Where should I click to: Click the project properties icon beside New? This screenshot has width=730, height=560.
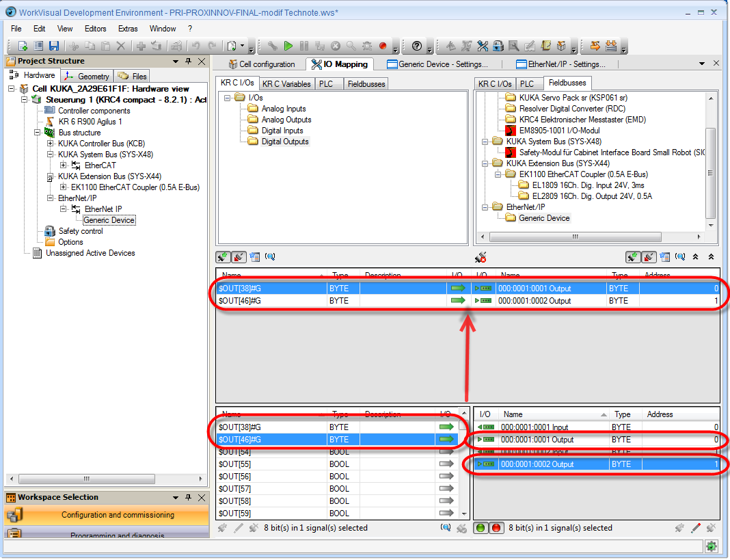[39, 46]
